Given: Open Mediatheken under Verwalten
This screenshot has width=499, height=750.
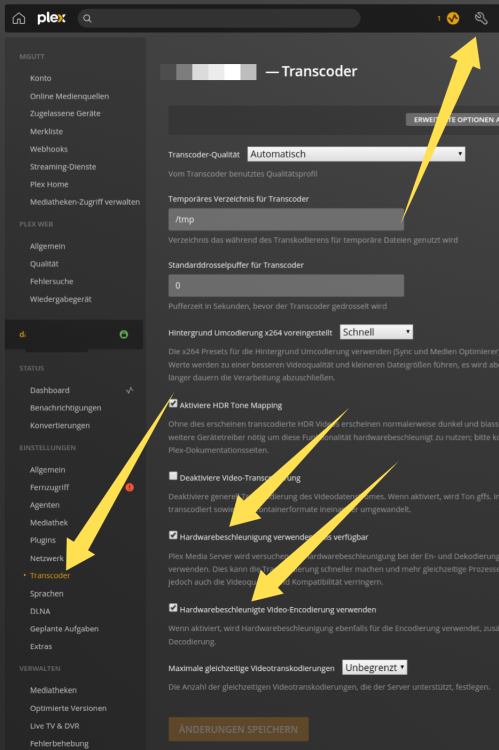Looking at the screenshot, I should pyautogui.click(x=53, y=690).
